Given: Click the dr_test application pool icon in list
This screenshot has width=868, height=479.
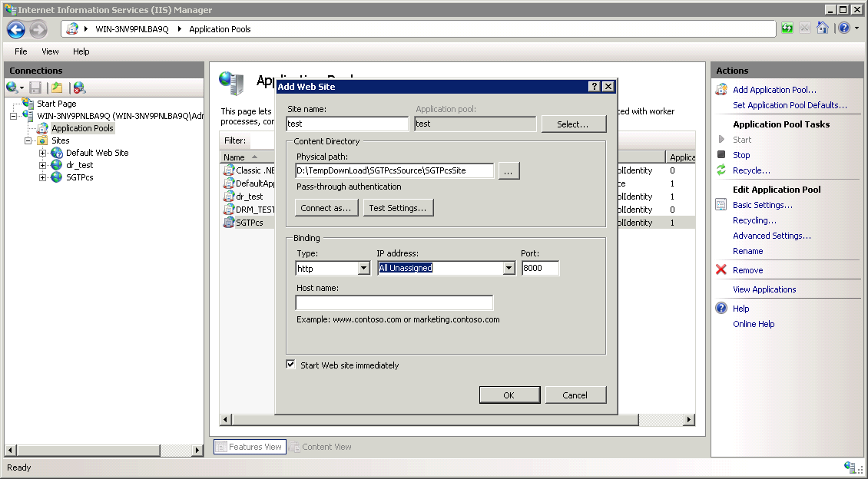Looking at the screenshot, I should [x=229, y=197].
